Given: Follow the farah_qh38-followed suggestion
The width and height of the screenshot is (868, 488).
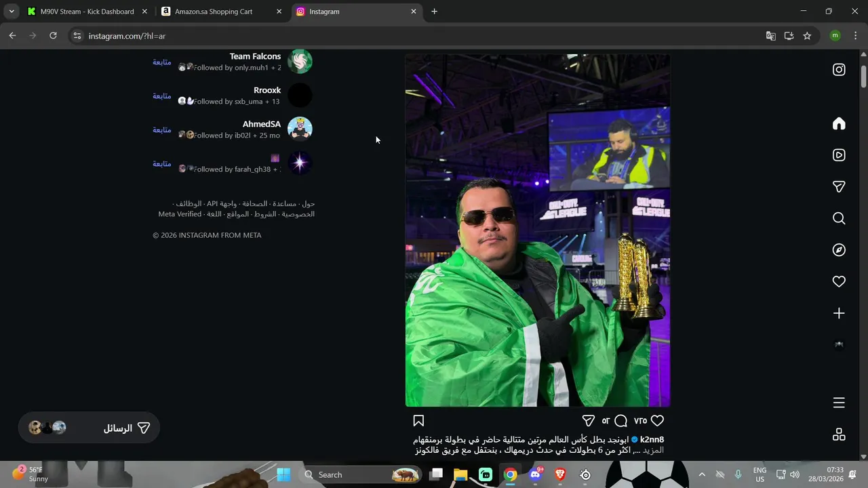Looking at the screenshot, I should (x=161, y=163).
